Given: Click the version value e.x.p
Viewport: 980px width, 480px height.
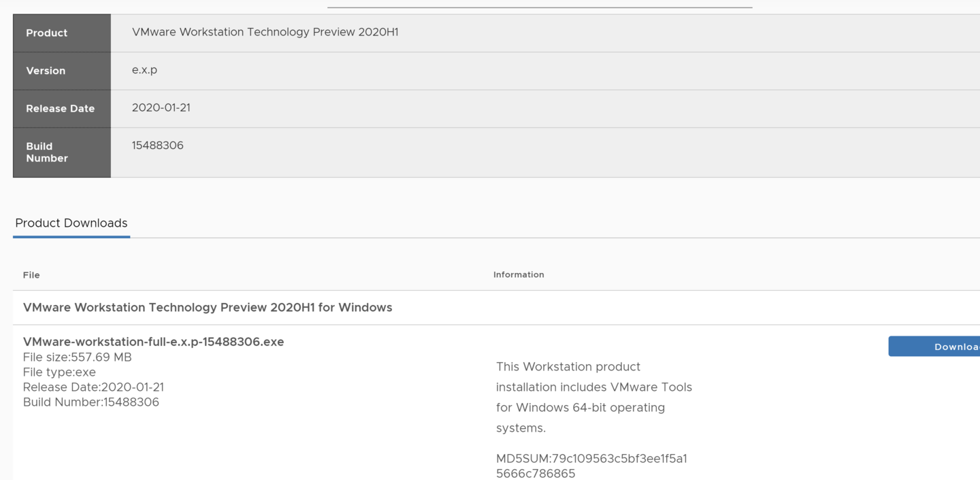Looking at the screenshot, I should pyautogui.click(x=144, y=70).
